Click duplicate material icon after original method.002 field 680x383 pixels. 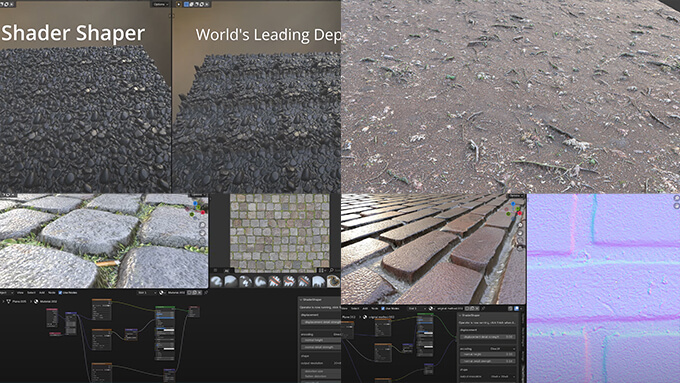point(472,308)
